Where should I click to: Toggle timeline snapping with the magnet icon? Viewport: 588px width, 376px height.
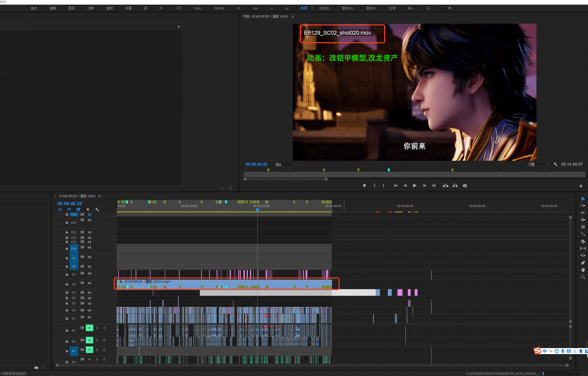(69, 209)
